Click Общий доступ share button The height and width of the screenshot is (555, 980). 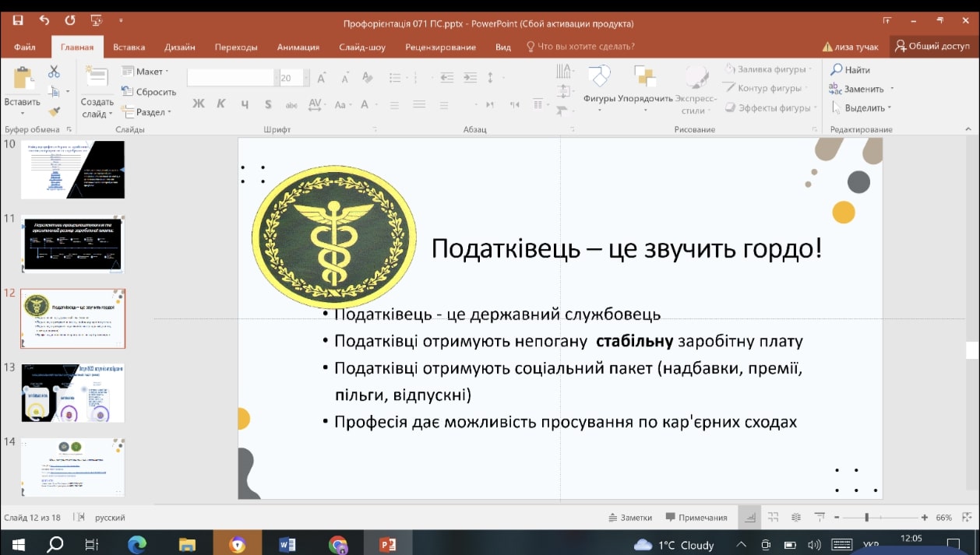click(x=933, y=47)
